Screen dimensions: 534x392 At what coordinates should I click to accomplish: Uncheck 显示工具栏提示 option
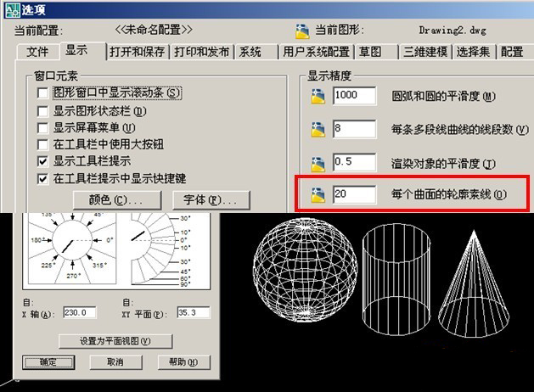[43, 161]
